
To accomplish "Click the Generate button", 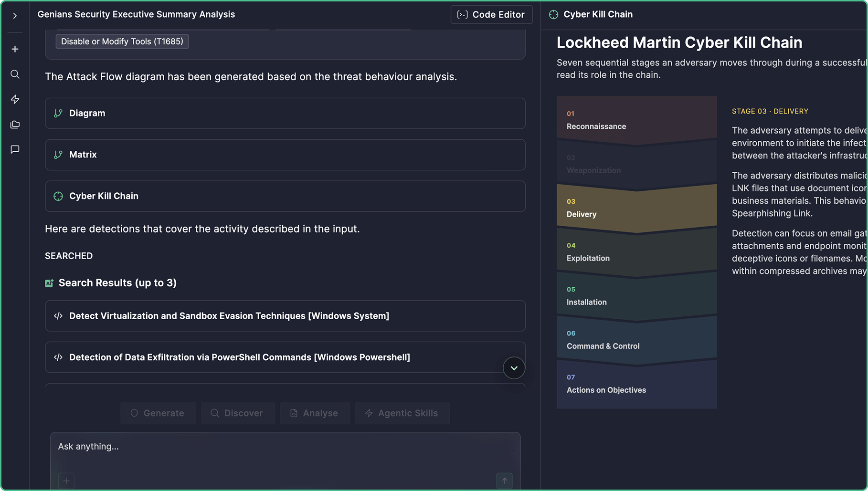I will tap(158, 413).
